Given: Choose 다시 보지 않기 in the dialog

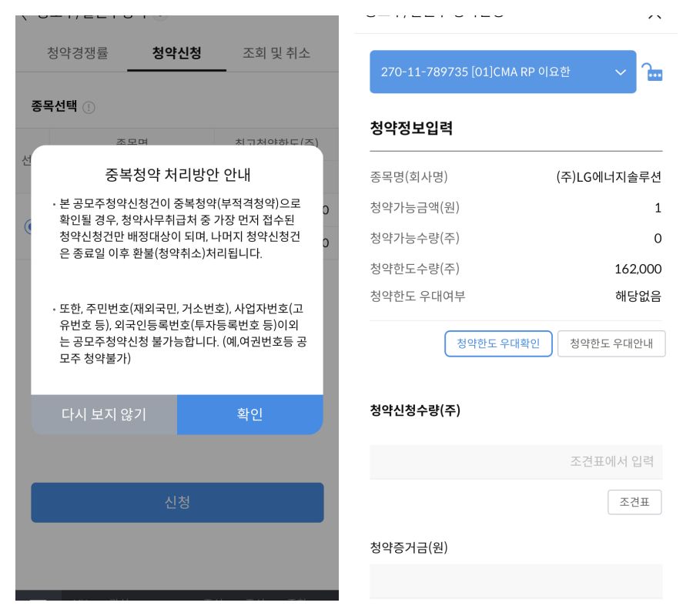Looking at the screenshot, I should 104,414.
